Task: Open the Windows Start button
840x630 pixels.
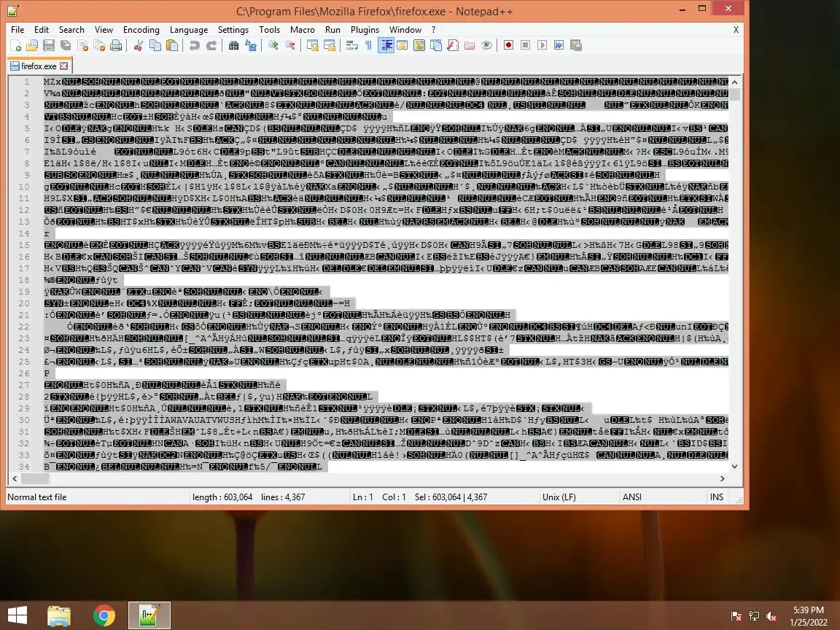Action: click(17, 615)
